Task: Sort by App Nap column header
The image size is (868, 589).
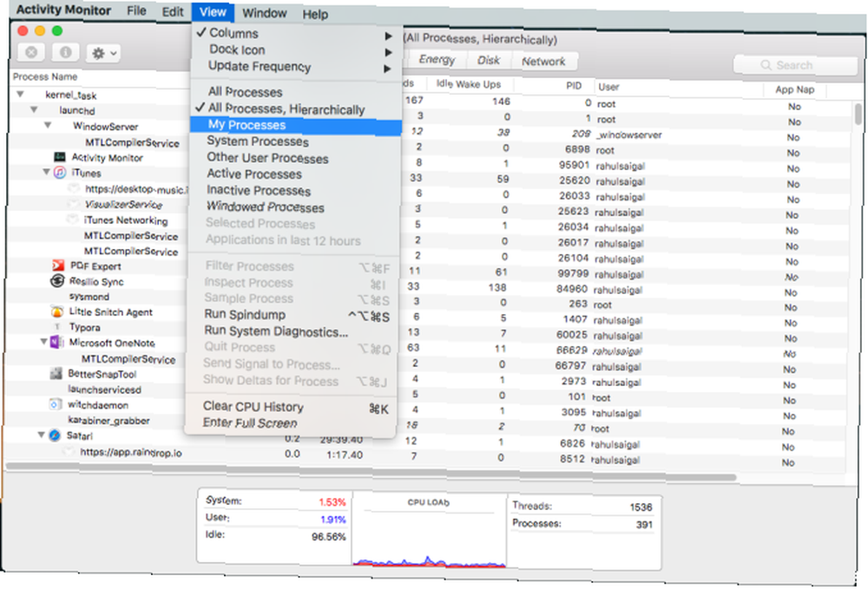Action: (x=795, y=89)
